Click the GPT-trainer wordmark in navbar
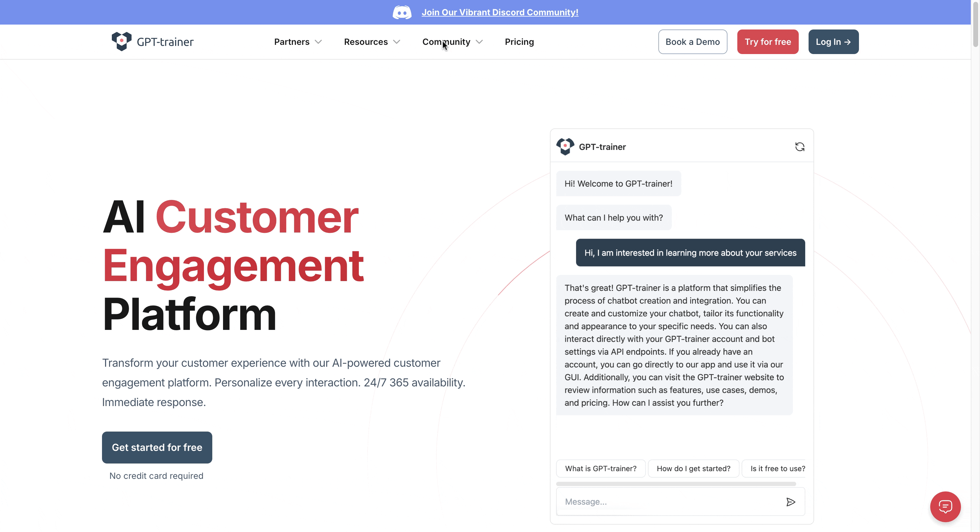980x532 pixels. [165, 42]
